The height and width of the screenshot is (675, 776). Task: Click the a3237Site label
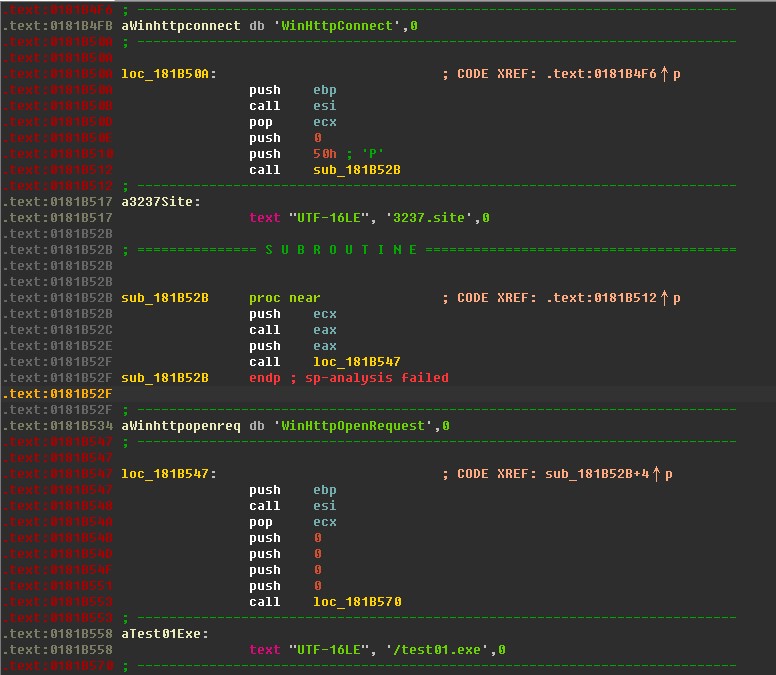[x=160, y=202]
